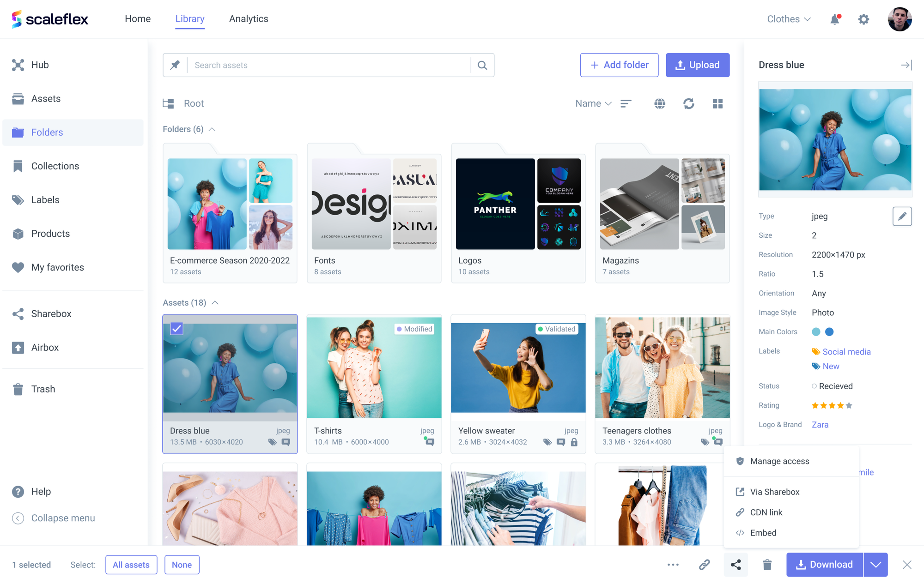Choose CDN link from share menu
This screenshot has width=924, height=584.
click(x=766, y=512)
